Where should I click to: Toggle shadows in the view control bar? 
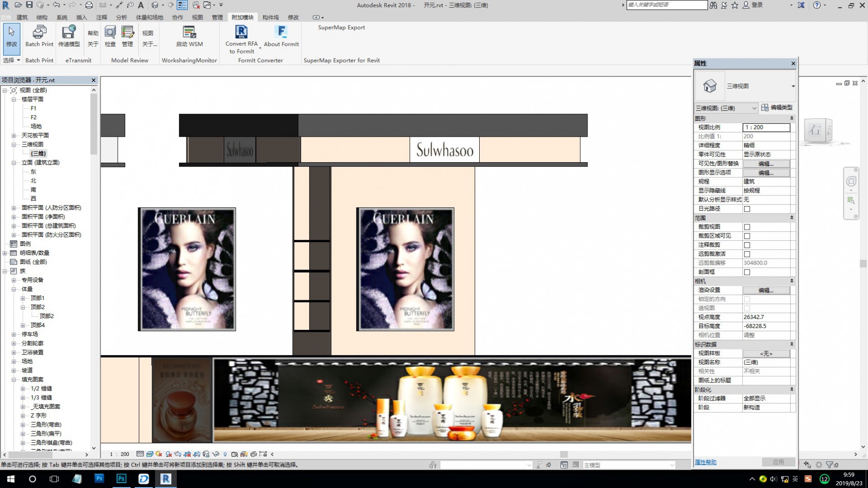pyautogui.click(x=169, y=454)
